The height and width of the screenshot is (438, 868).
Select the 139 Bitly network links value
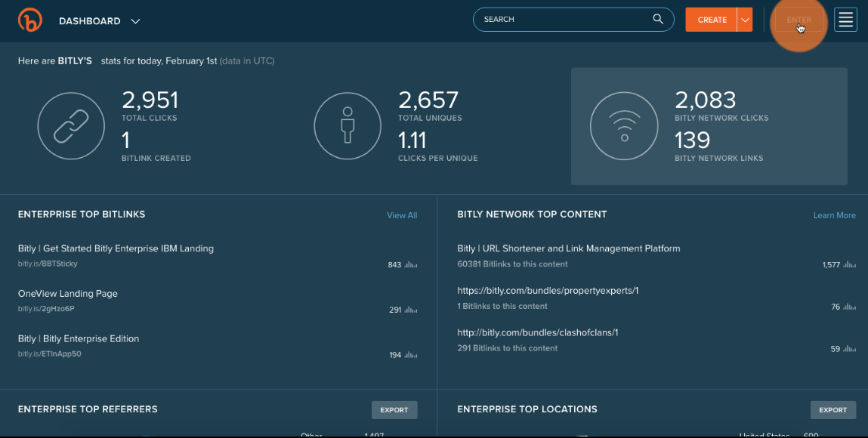tap(692, 140)
